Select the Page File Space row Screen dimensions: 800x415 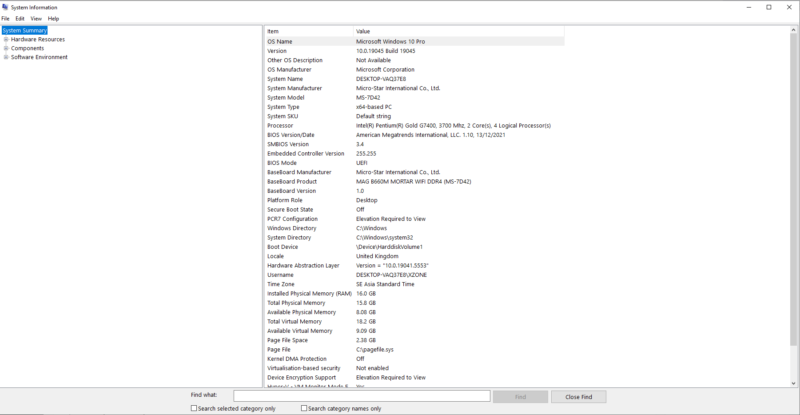coord(414,340)
